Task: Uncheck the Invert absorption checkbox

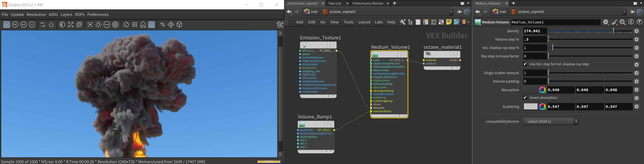Action: point(525,98)
